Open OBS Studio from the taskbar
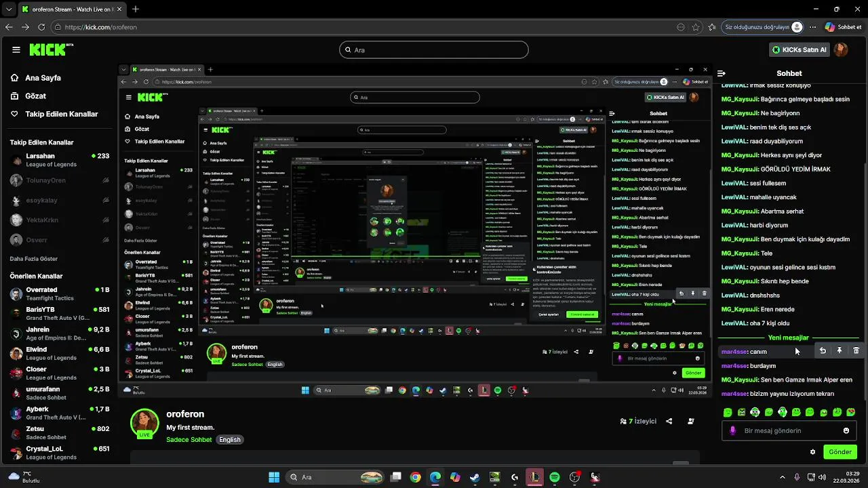The width and height of the screenshot is (868, 488). pos(575,477)
